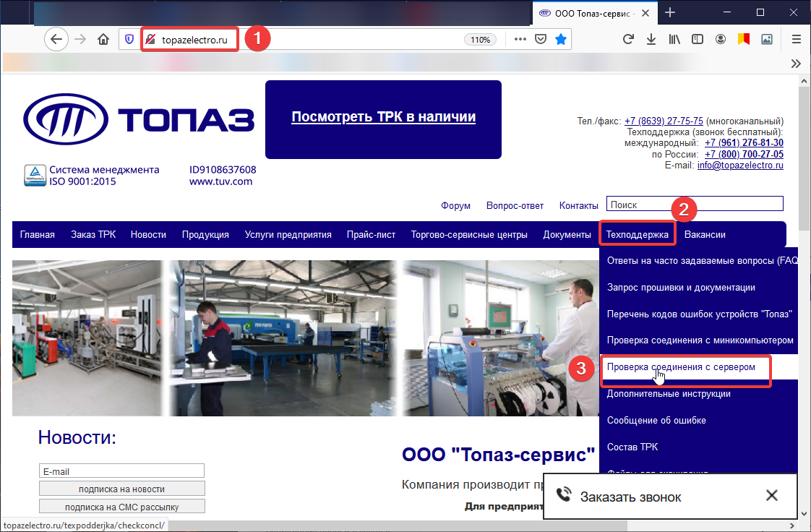Click the red-yellow flag extension icon
The height and width of the screenshot is (532, 811).
(744, 39)
